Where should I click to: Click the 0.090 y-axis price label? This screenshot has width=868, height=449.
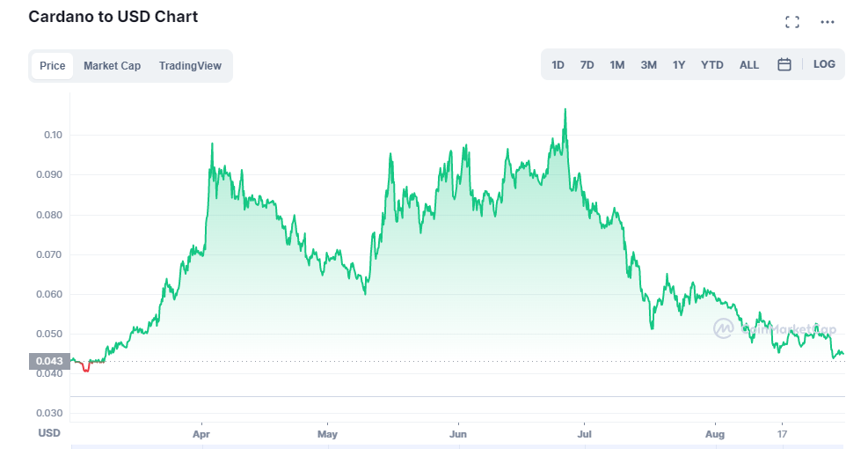(49, 174)
